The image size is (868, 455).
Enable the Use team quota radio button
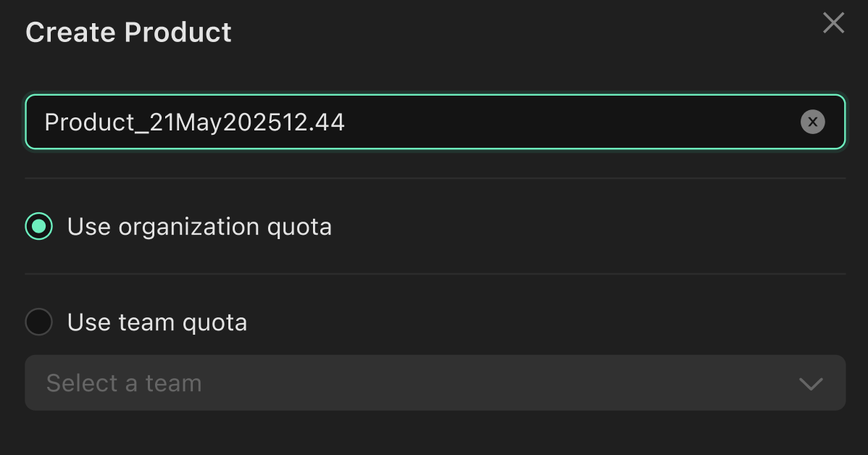pos(39,322)
